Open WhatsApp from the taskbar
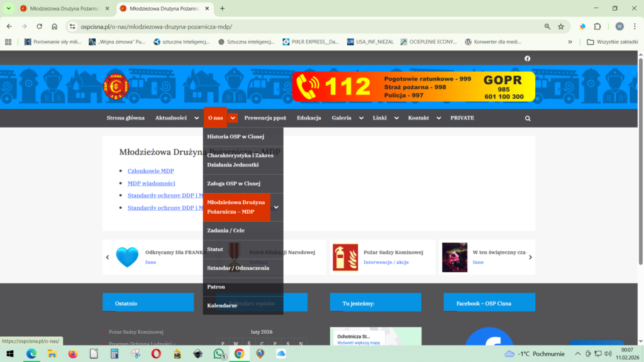This screenshot has height=362, width=644. [x=218, y=354]
